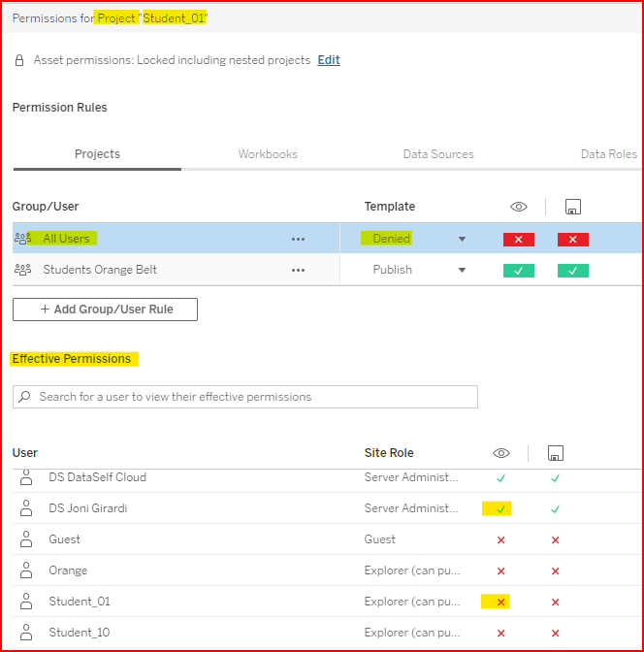Click the eye icon in Effective Permissions header

click(501, 453)
